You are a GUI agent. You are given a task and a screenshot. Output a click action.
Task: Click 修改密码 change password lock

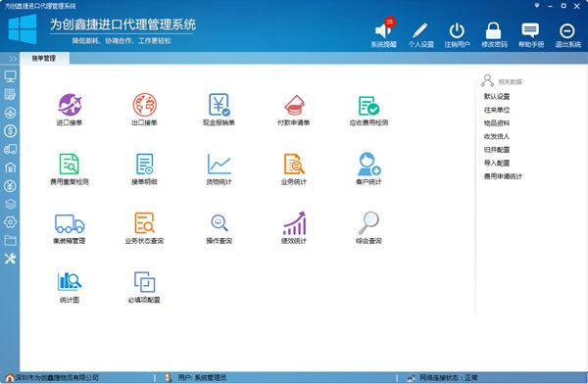(x=494, y=30)
